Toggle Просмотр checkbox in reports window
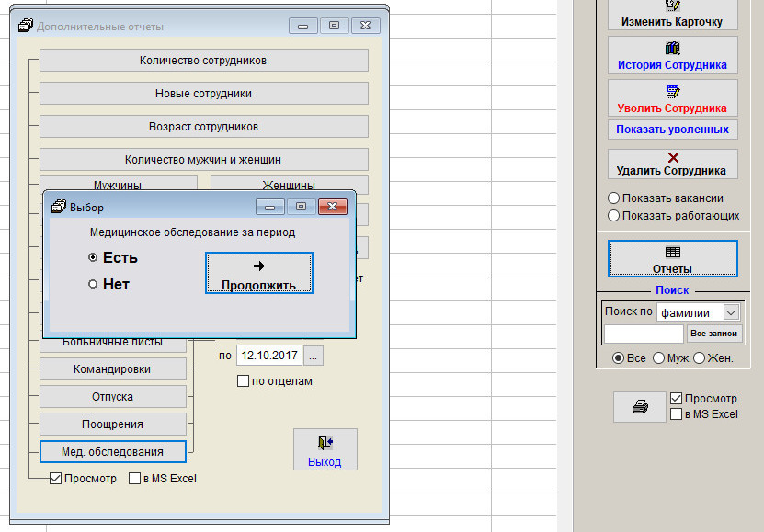 [x=55, y=479]
